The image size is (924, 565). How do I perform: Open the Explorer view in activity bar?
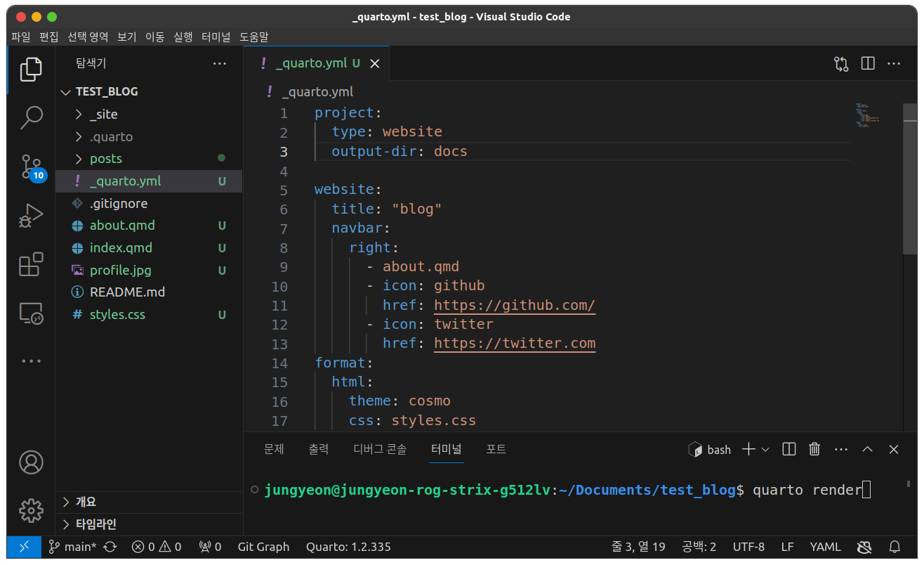(31, 69)
